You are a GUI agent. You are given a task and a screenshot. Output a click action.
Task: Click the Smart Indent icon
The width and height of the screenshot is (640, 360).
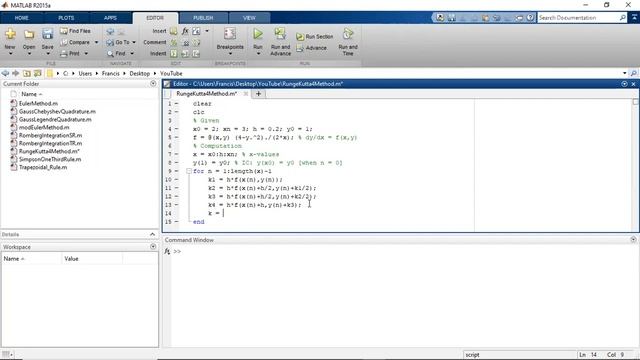click(x=174, y=53)
